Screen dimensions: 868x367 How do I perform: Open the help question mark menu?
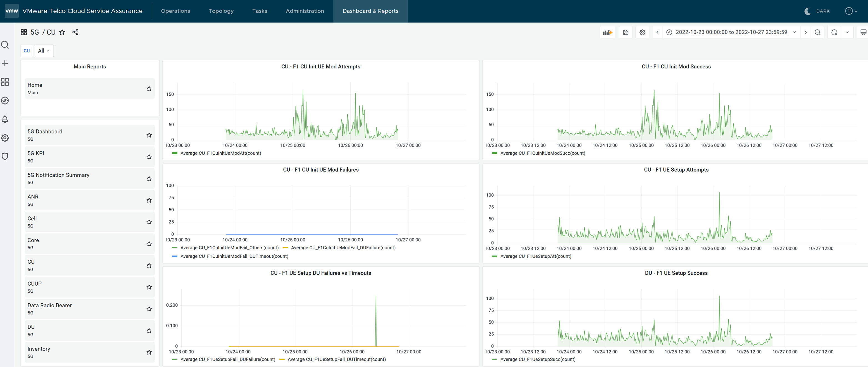851,11
